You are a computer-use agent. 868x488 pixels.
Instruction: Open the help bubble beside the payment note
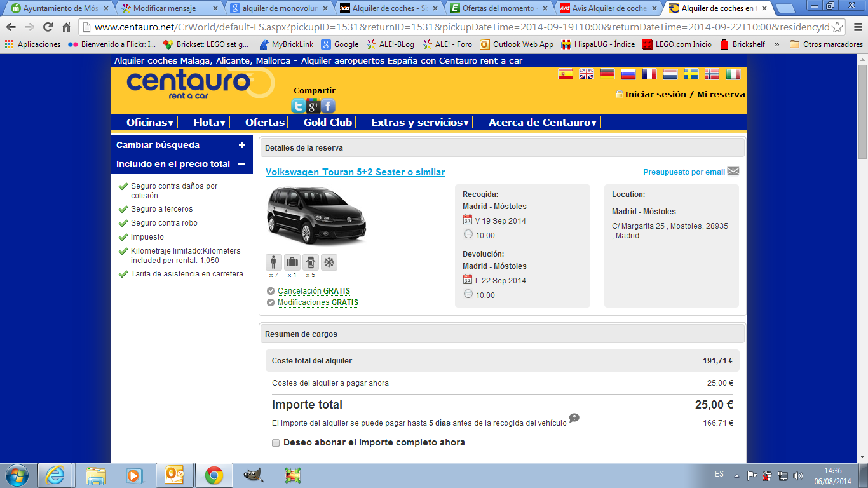click(x=574, y=418)
